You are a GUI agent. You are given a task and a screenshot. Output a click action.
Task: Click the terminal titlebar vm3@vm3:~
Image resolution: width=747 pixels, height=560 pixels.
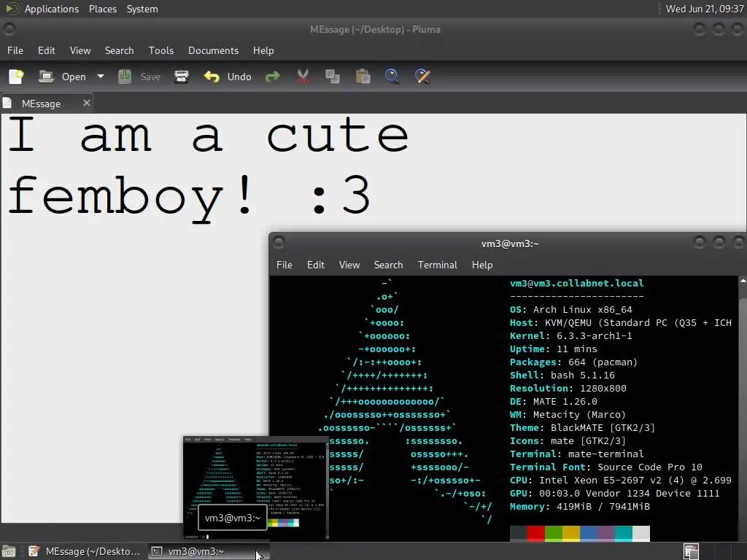tap(510, 244)
